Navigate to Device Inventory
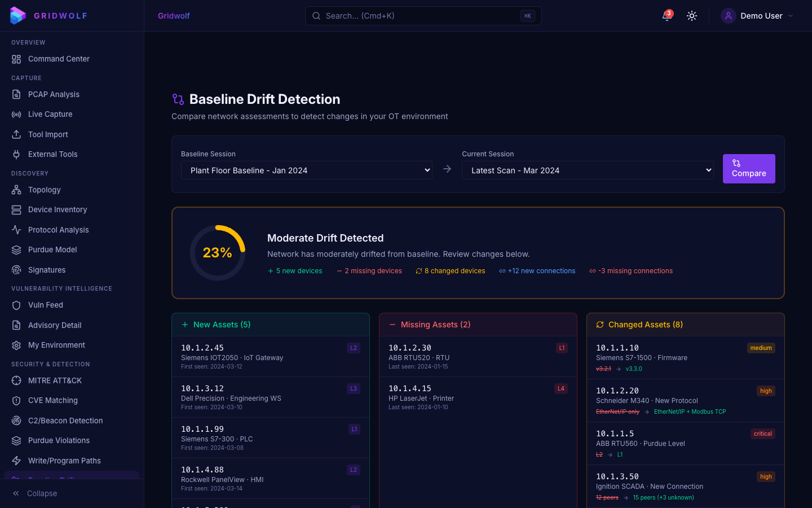 point(72,210)
